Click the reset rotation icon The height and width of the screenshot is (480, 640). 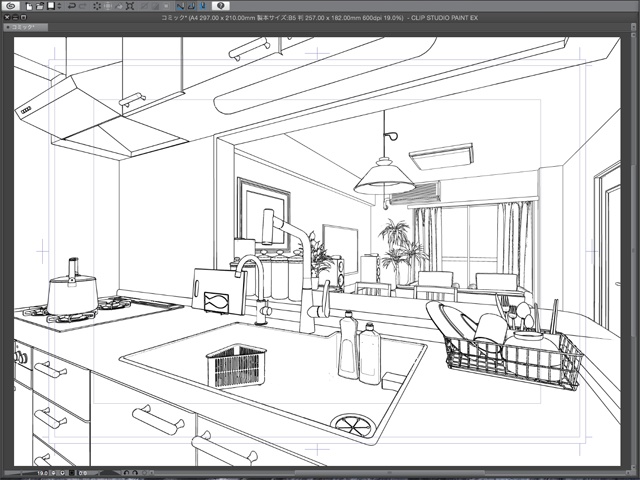144,473
